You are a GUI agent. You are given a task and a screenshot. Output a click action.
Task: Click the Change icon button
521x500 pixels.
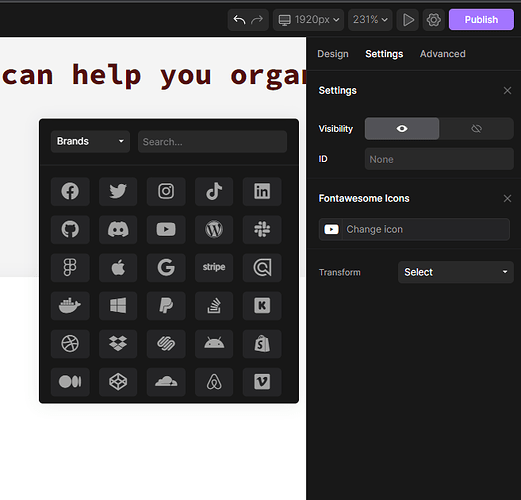coord(414,229)
